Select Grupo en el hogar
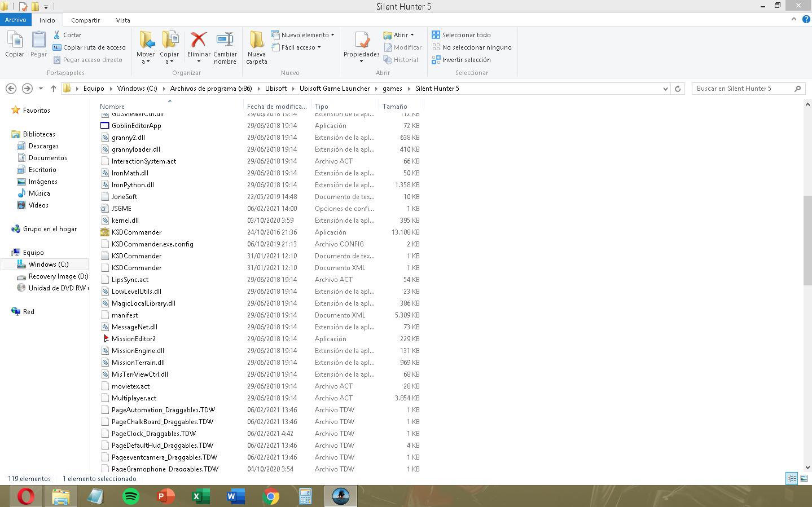812x507 pixels. coord(50,229)
